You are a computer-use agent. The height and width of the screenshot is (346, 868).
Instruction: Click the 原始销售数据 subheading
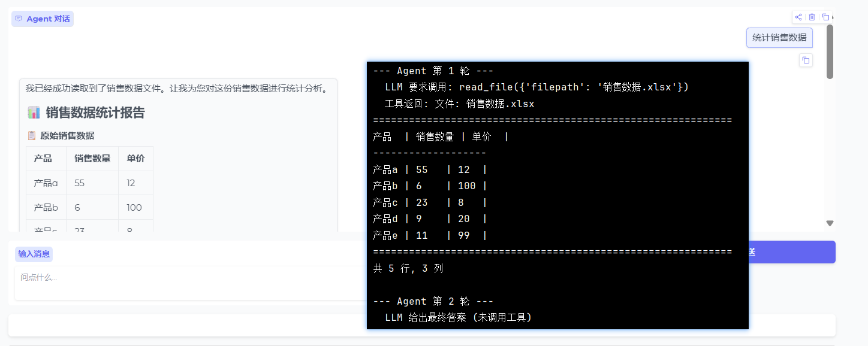tap(67, 135)
